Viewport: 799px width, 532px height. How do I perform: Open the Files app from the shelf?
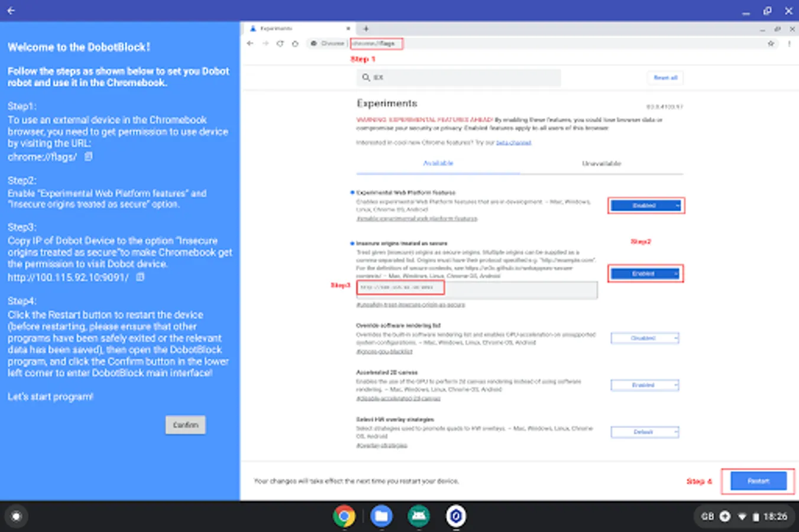[381, 516]
